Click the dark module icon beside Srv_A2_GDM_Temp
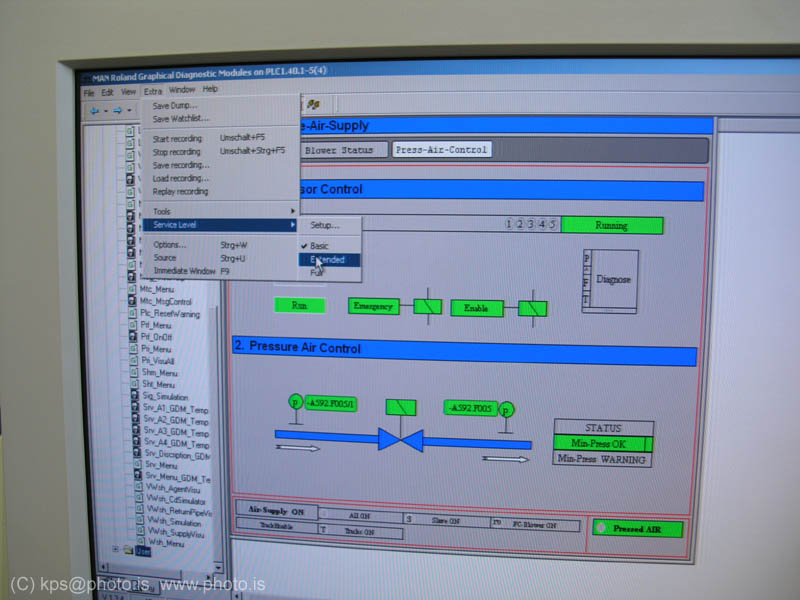Viewport: 800px width, 600px height. coord(135,418)
